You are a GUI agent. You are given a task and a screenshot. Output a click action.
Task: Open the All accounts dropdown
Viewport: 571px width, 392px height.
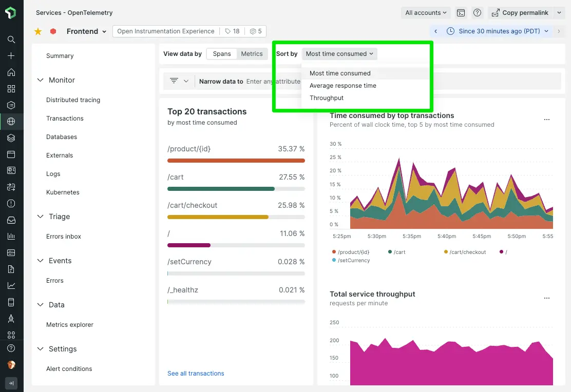(x=426, y=12)
